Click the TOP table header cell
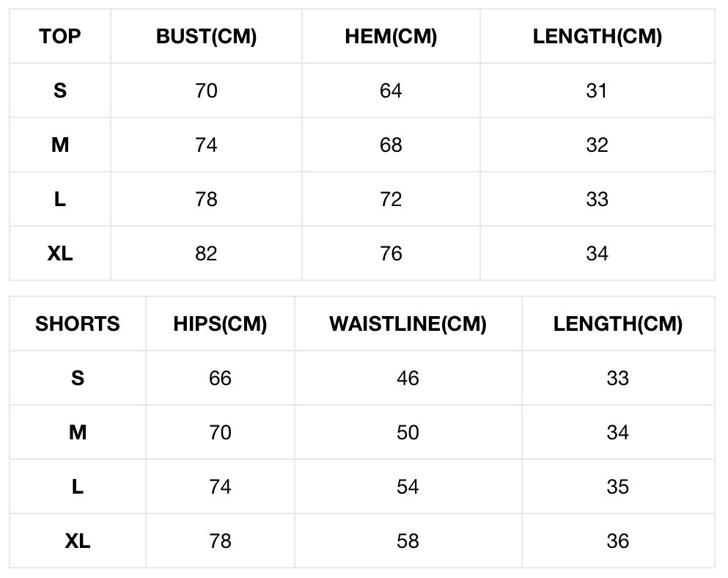This screenshot has width=728, height=578. (x=60, y=37)
